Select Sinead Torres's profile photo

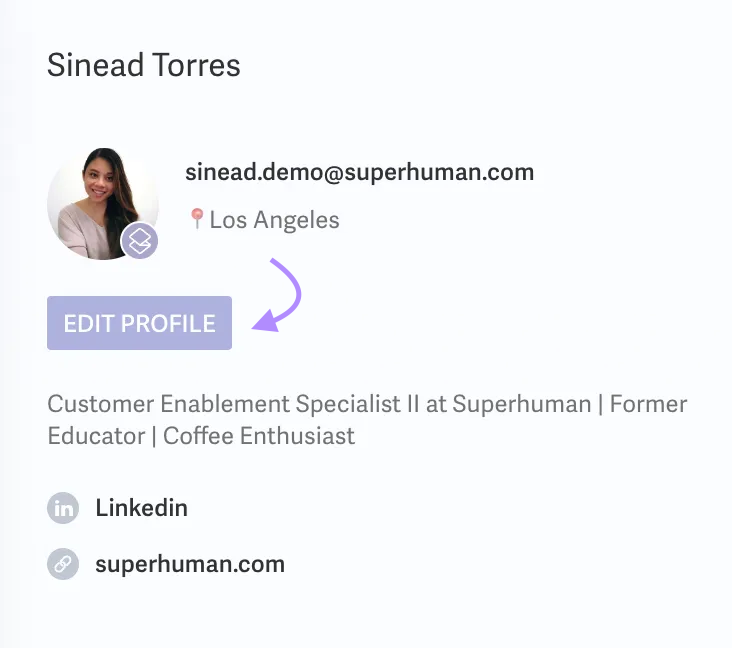click(x=103, y=204)
